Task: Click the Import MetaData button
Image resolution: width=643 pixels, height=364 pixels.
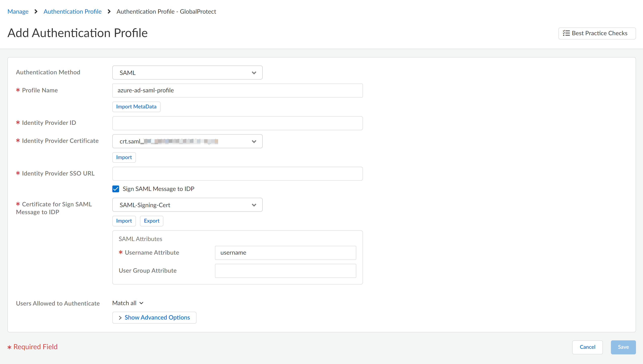Action: point(136,107)
